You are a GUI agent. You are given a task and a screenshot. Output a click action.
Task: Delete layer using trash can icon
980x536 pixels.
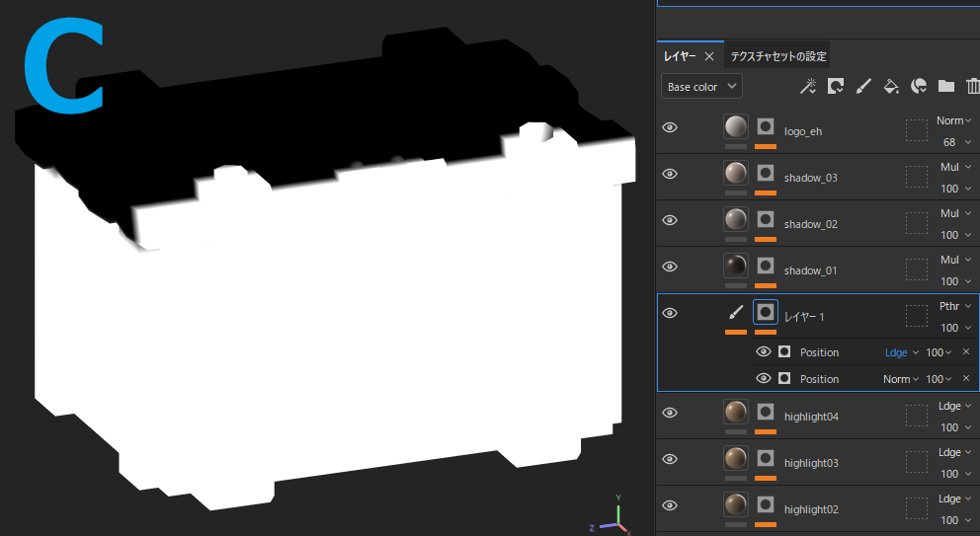click(972, 87)
